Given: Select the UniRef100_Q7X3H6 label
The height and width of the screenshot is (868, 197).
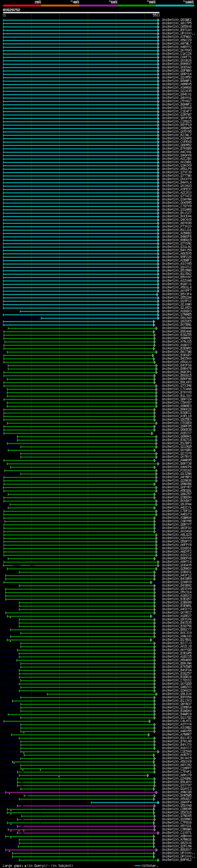Looking at the screenshot, I should point(177,386).
